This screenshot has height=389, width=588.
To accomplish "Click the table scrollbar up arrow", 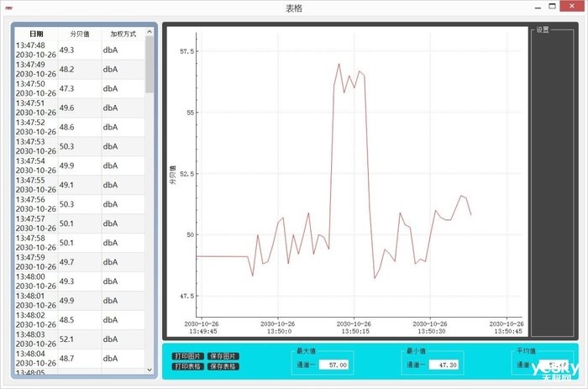I will point(150,32).
